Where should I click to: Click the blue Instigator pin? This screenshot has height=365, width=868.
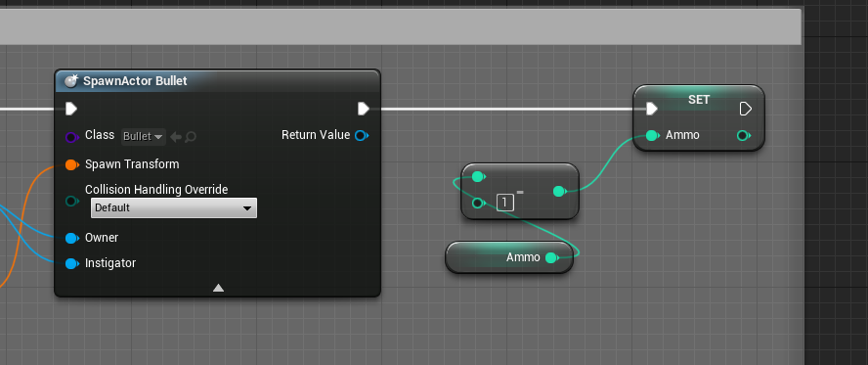tap(71, 263)
